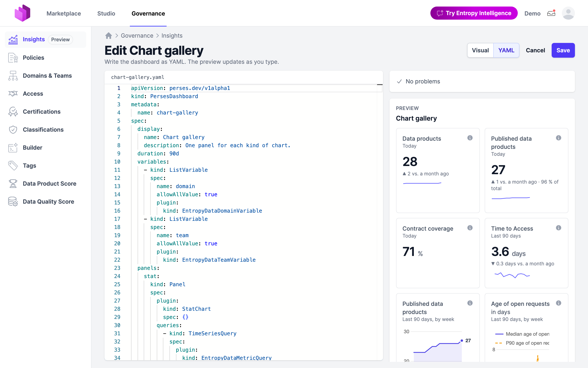Screen dimensions: 588x368
Task: Switch editor to Visual mode
Action: pyautogui.click(x=480, y=50)
